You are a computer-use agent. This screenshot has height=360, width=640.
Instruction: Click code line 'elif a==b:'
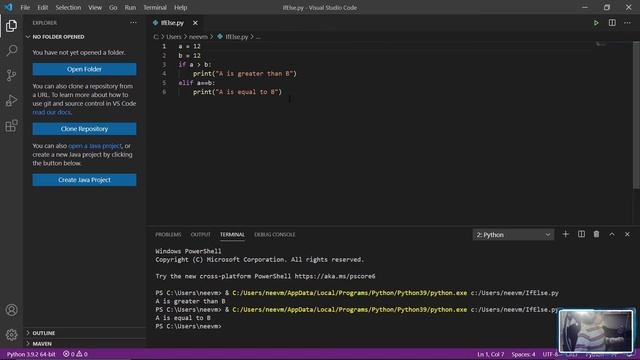coord(196,83)
